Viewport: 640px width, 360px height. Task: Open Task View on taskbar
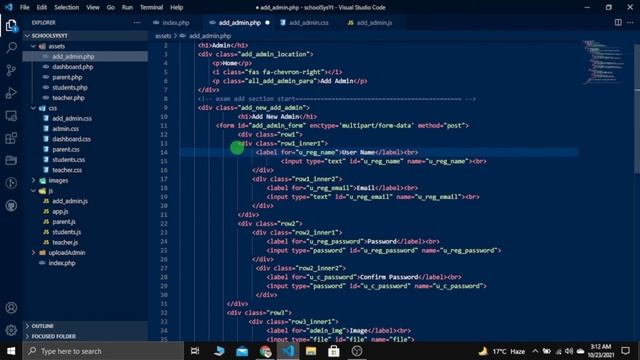click(195, 351)
